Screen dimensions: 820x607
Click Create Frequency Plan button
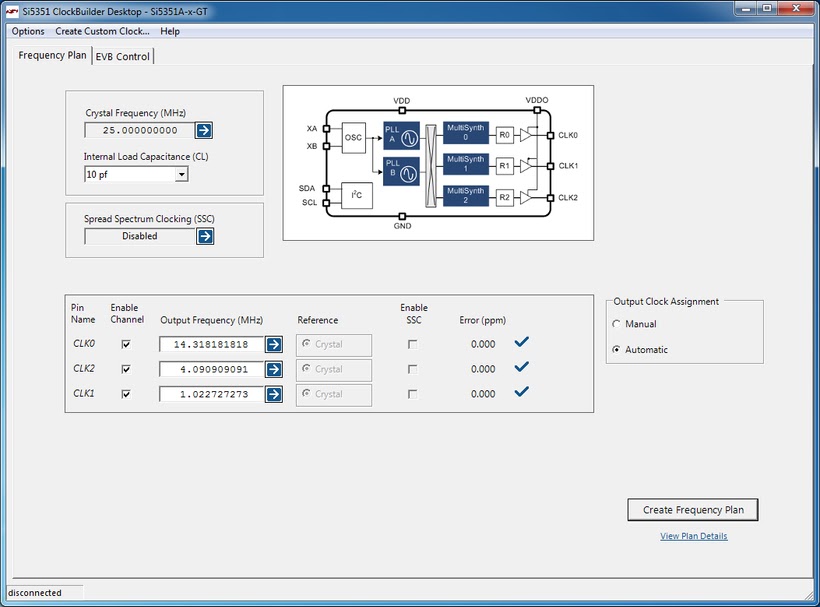(x=693, y=510)
